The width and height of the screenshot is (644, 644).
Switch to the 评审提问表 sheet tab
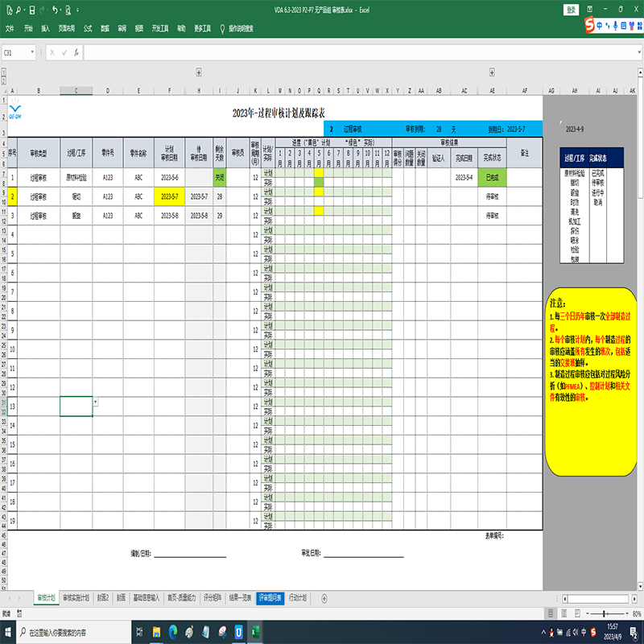(270, 598)
